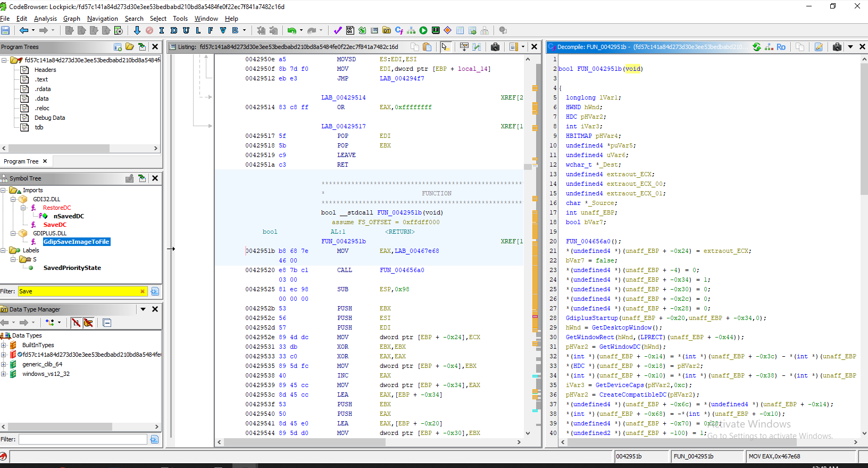Viewport: 868px width, 468px height.
Task: Click the Data Type Manager filter field
Action: (x=82, y=439)
